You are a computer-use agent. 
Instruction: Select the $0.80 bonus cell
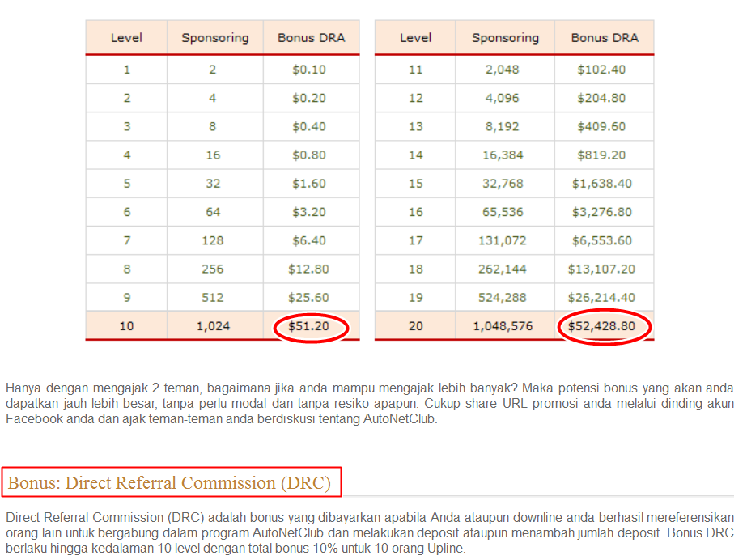pyautogui.click(x=309, y=155)
